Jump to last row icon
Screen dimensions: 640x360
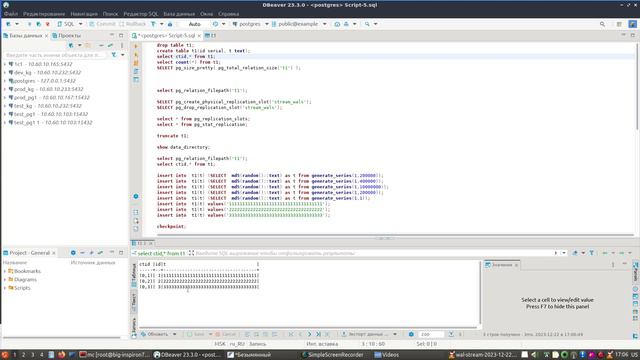click(x=318, y=334)
